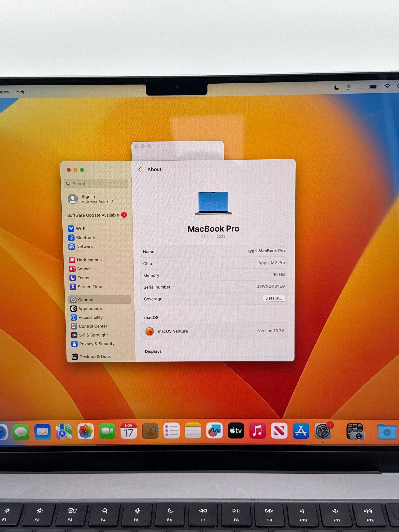Open Siri & Spotlight settings
399x532 pixels.
[89, 335]
